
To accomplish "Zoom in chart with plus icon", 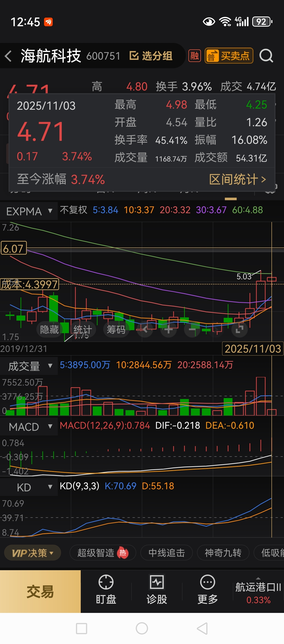I will click(168, 329).
